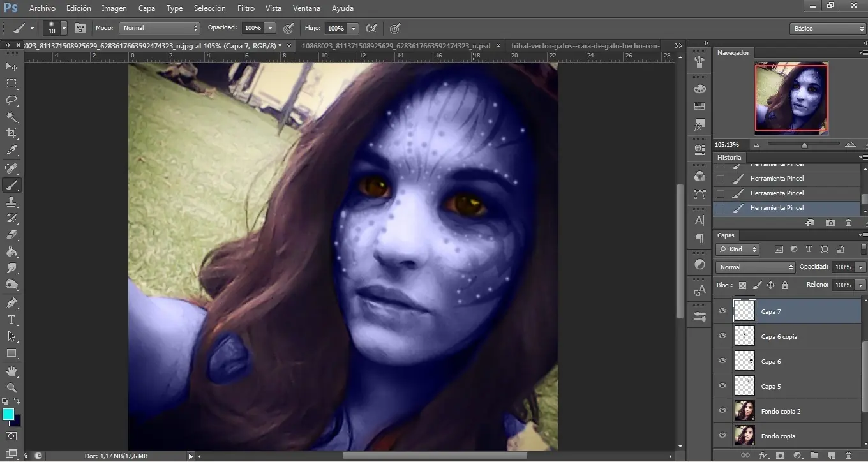Hide the Capa 7 layer
Screen dimensions: 868x462
tap(722, 311)
